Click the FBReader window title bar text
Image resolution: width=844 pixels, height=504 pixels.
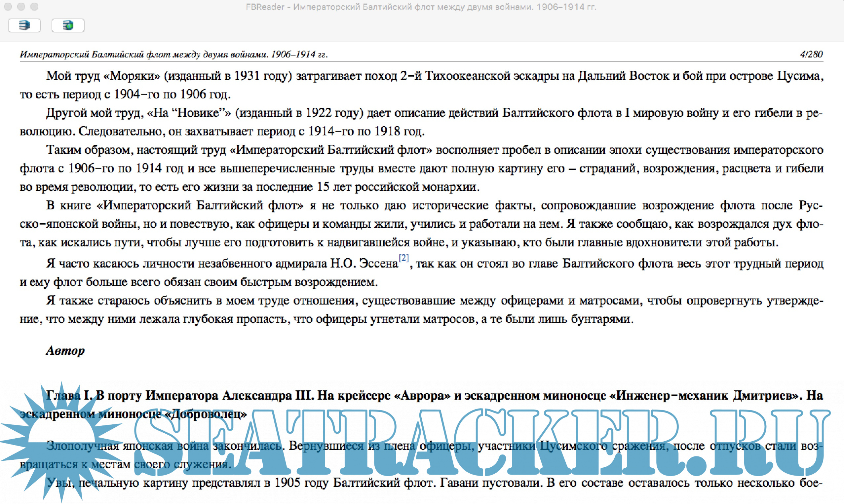tap(421, 7)
